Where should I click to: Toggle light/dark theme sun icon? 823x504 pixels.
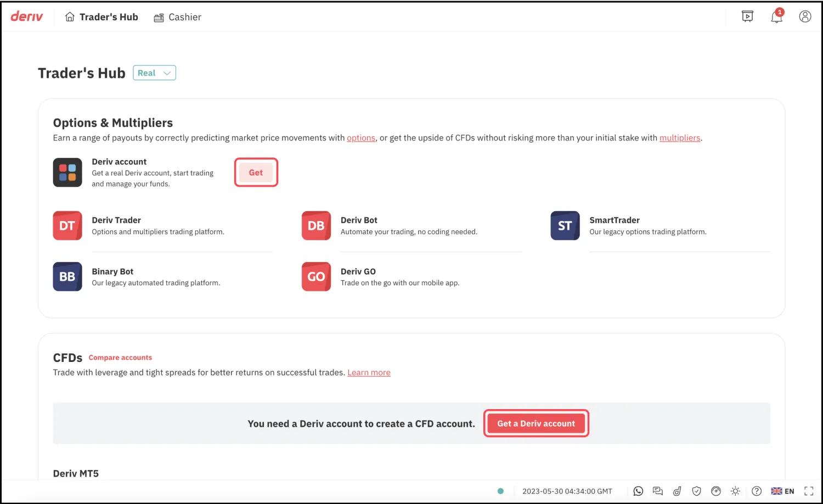click(735, 491)
